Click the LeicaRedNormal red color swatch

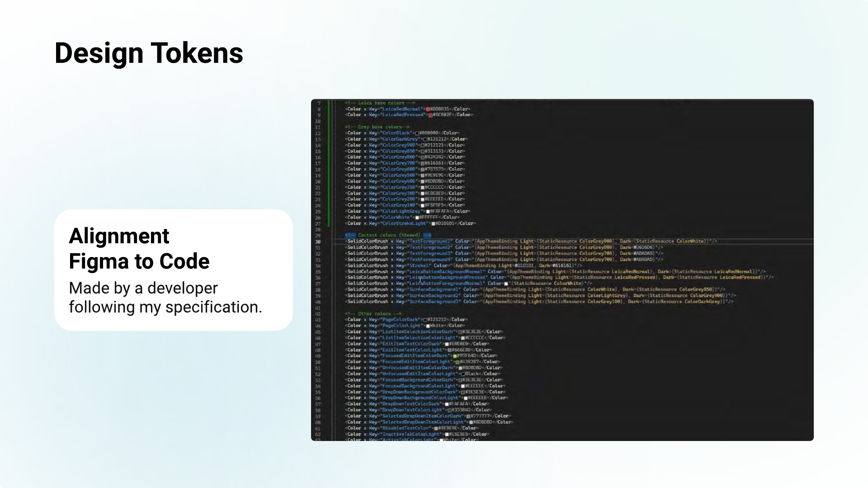428,109
